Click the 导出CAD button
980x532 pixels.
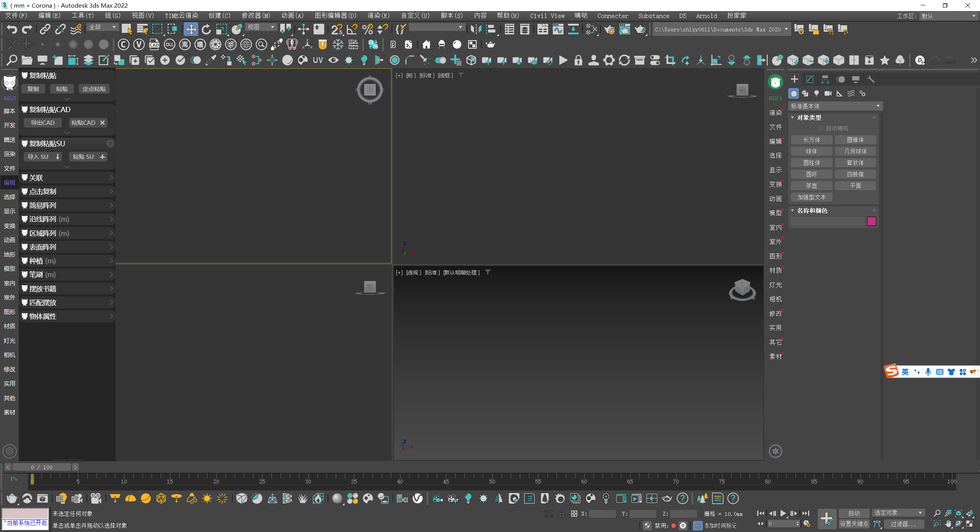coord(42,122)
